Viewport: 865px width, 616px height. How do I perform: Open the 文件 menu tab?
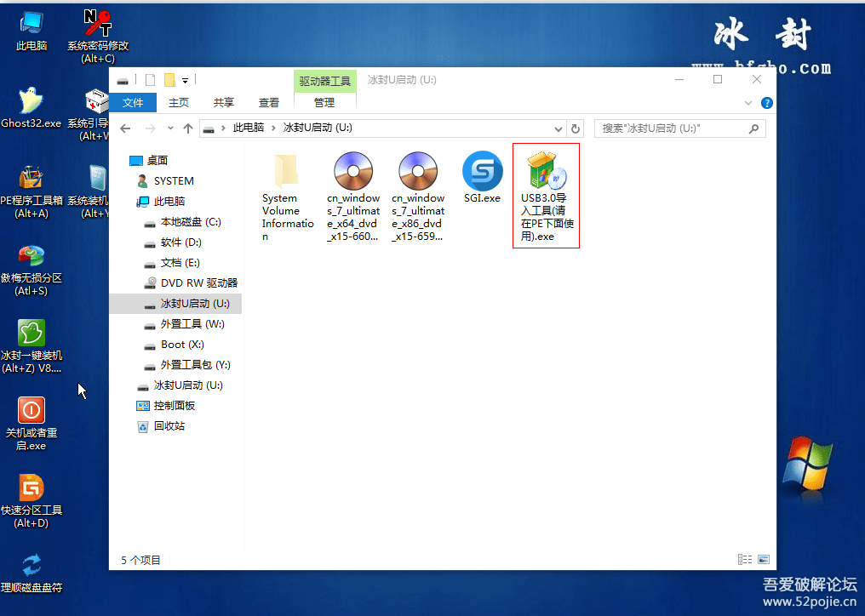coord(133,103)
